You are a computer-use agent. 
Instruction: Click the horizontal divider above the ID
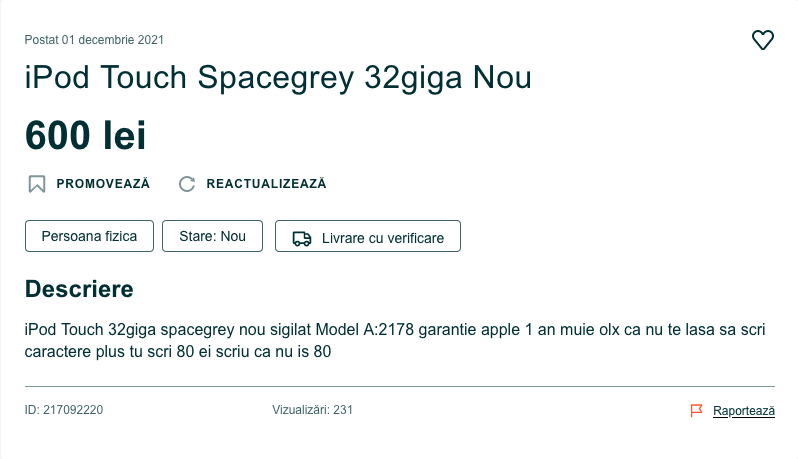(400, 387)
